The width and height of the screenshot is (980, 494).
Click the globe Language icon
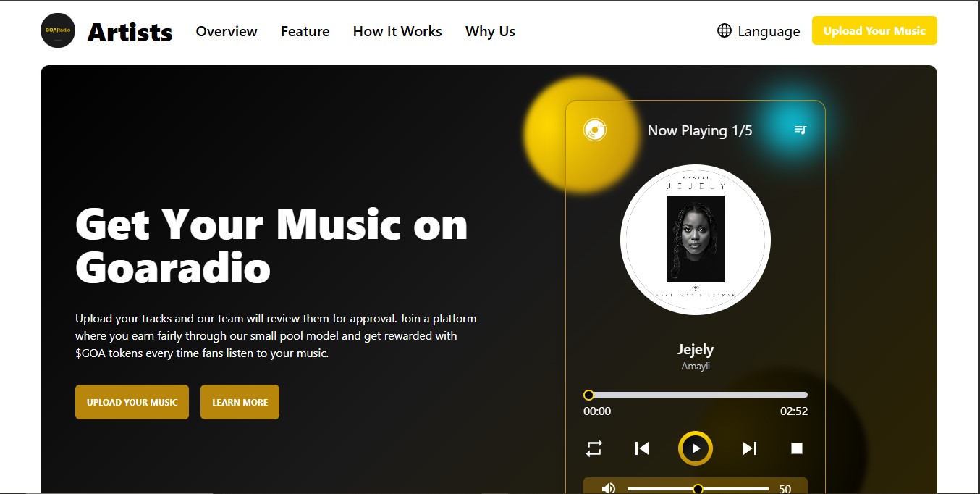tap(725, 31)
